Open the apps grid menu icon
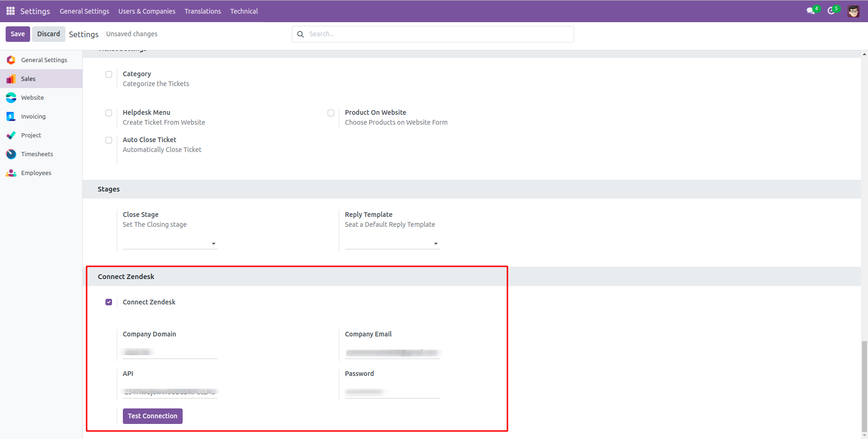Viewport: 868px width, 439px height. point(10,11)
